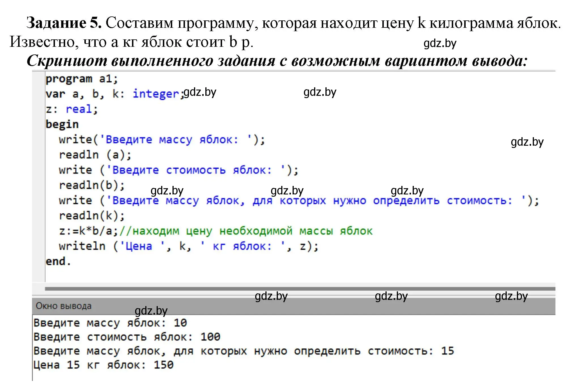Click the write 'Введите стоимость яблок: ' line

(x=179, y=170)
